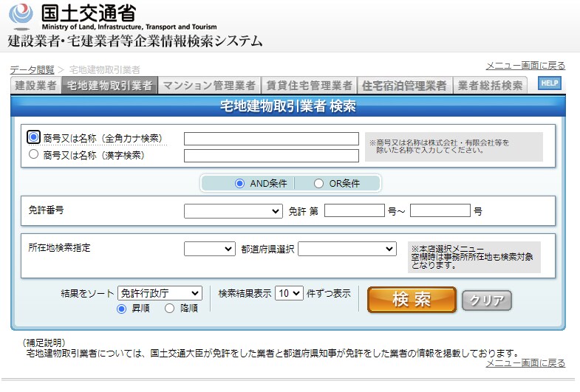Switch to the 業者総括検索 tab
The height and width of the screenshot is (392, 580).
(490, 86)
